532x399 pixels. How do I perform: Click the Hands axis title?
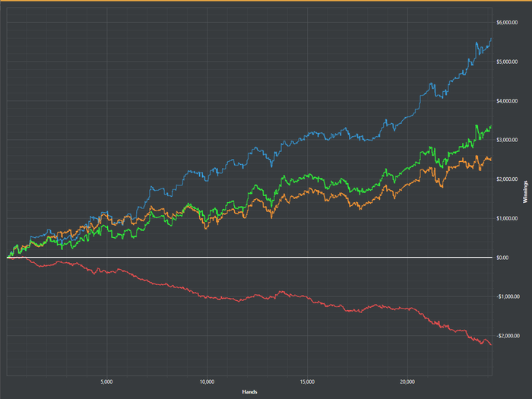click(x=249, y=392)
